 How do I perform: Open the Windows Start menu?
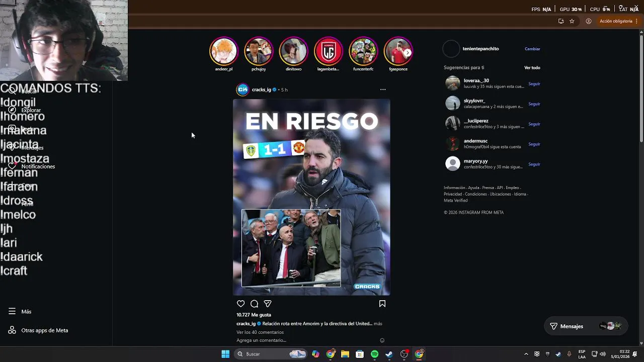225,354
